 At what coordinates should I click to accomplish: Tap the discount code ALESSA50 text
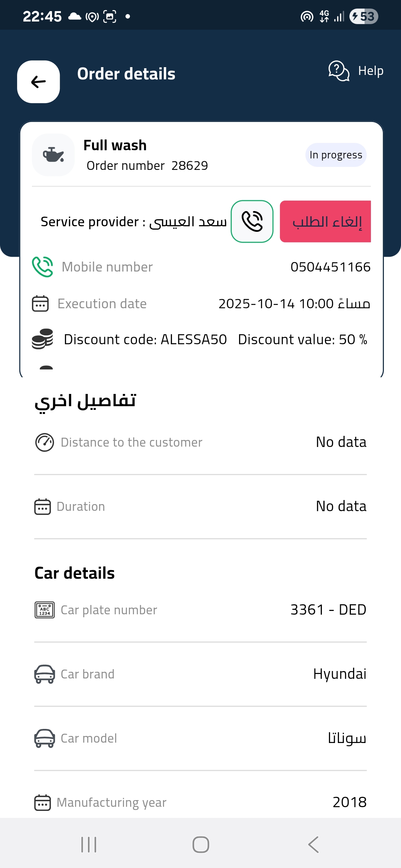tap(145, 339)
